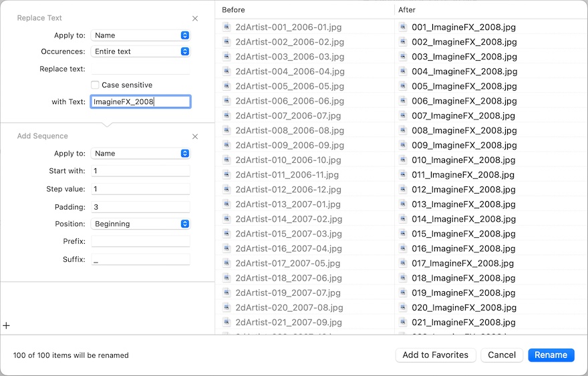Select file name 2dArtist-002_2006-02.jpg

[289, 41]
